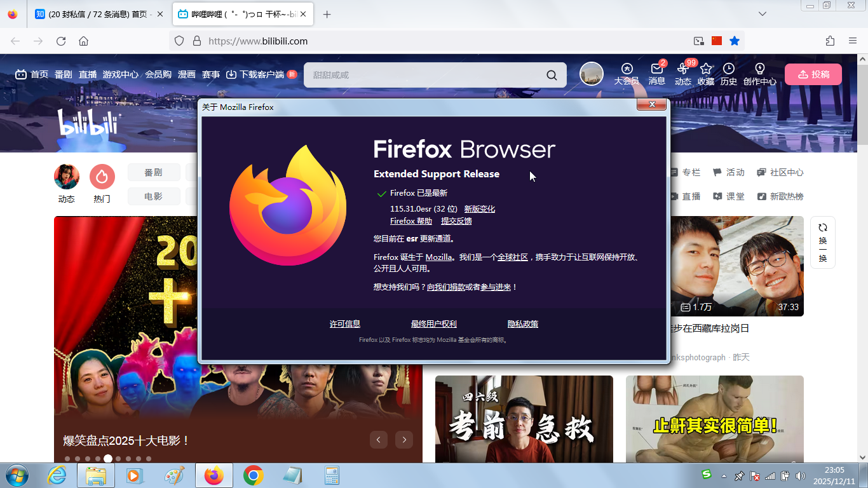Click the 新版变化 link in dialog
Image resolution: width=868 pixels, height=488 pixels.
(479, 208)
